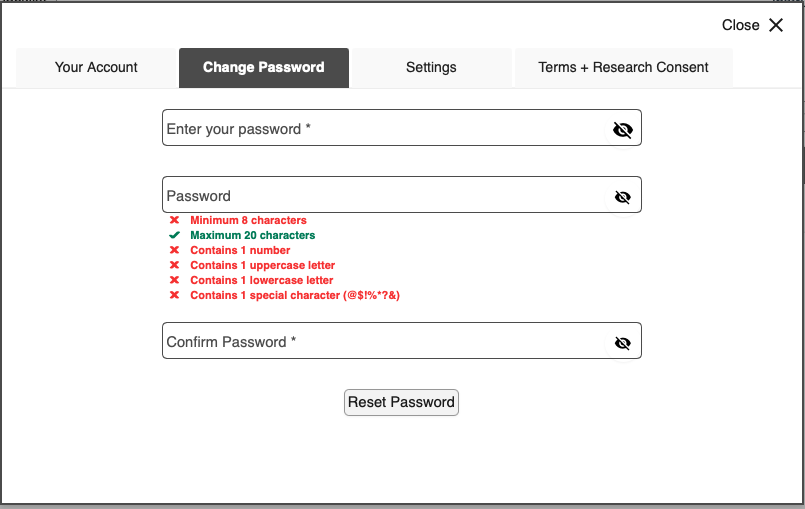Reveal Confirm Password using eye icon
This screenshot has width=805, height=509.
(623, 343)
